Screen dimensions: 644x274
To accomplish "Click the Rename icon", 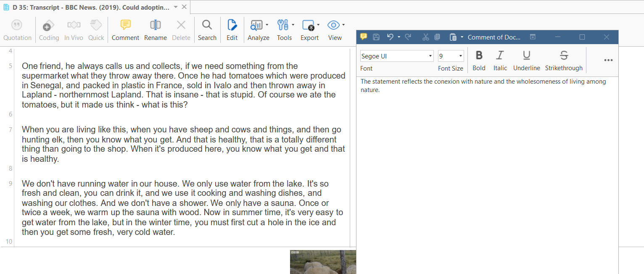I will coord(156,30).
